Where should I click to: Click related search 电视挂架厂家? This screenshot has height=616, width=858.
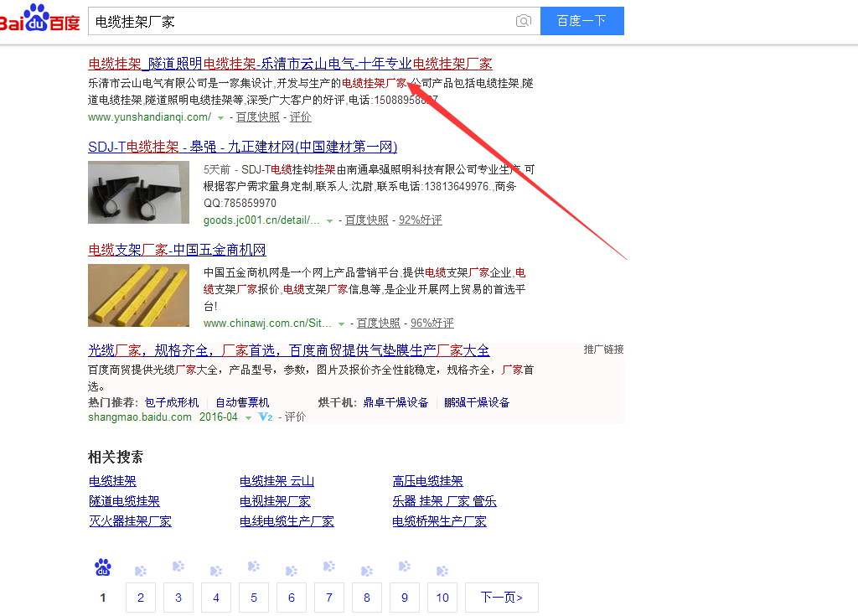(x=275, y=501)
